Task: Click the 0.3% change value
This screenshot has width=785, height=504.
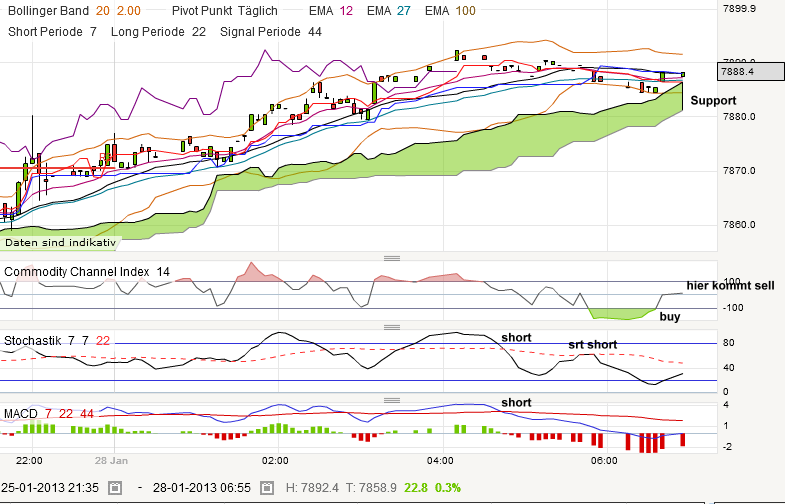Action: point(448,487)
